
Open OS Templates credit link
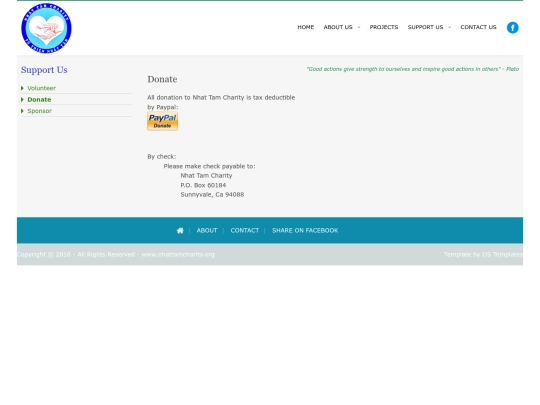click(x=502, y=255)
